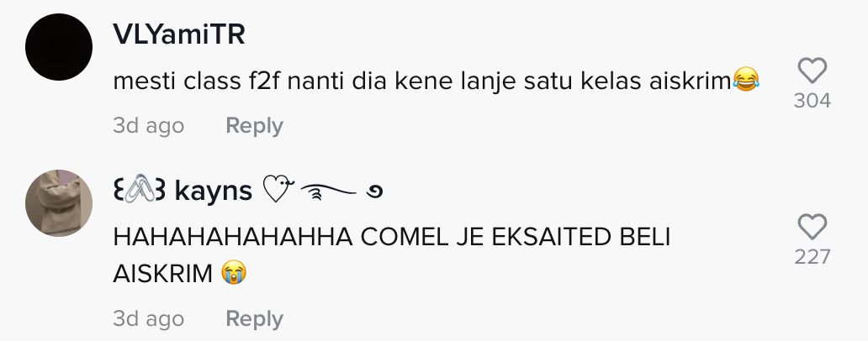Click the laughing emoji after 'aiskrim'
The width and height of the screenshot is (868, 341).
[x=746, y=80]
